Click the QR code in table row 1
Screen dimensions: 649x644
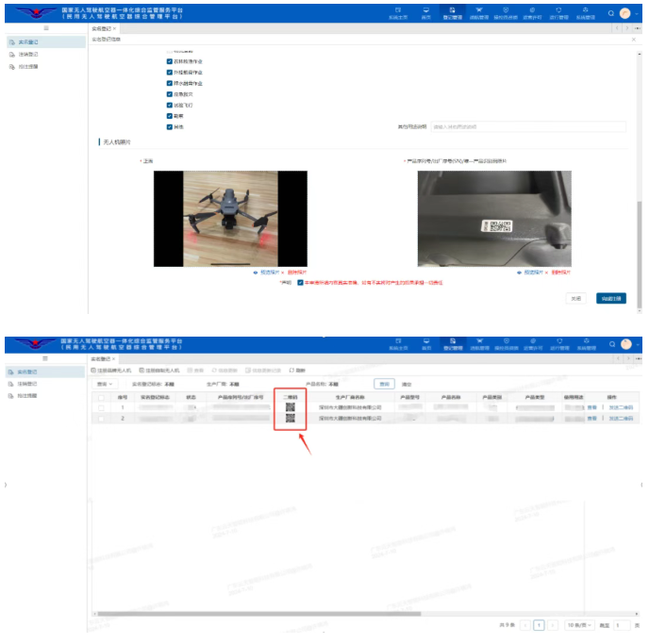[291, 407]
